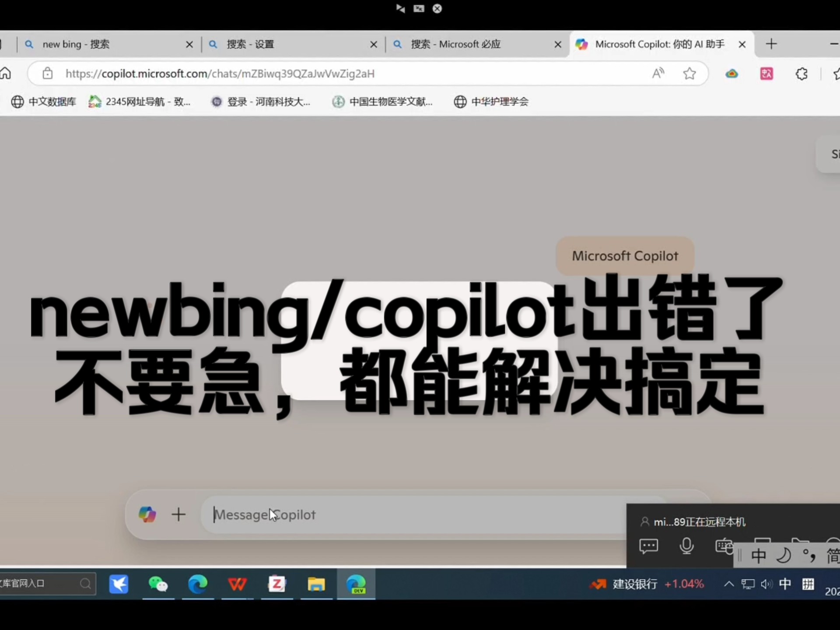The height and width of the screenshot is (630, 840).
Task: Click the Message Copilot input field
Action: click(x=411, y=514)
